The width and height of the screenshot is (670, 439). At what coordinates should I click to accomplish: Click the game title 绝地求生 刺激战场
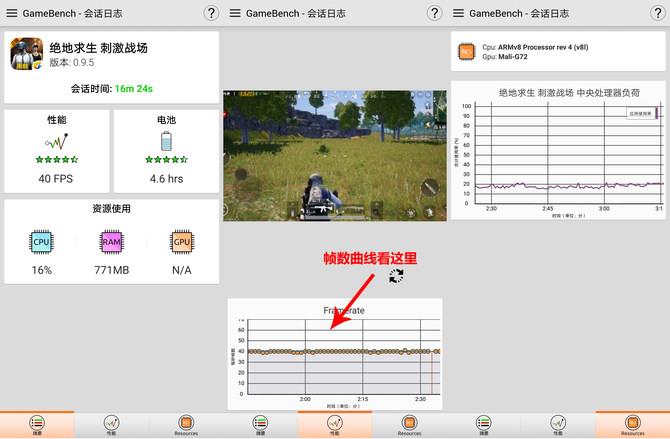(x=98, y=48)
